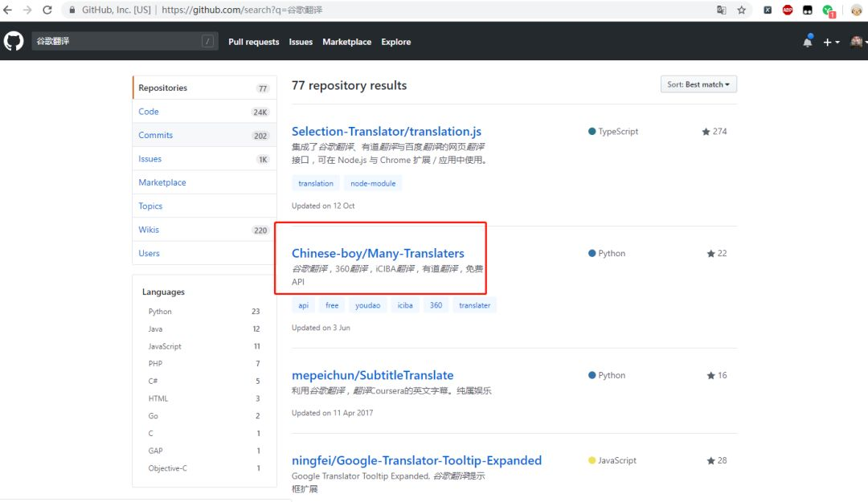
Task: Click the black X extension icon
Action: pos(768,10)
